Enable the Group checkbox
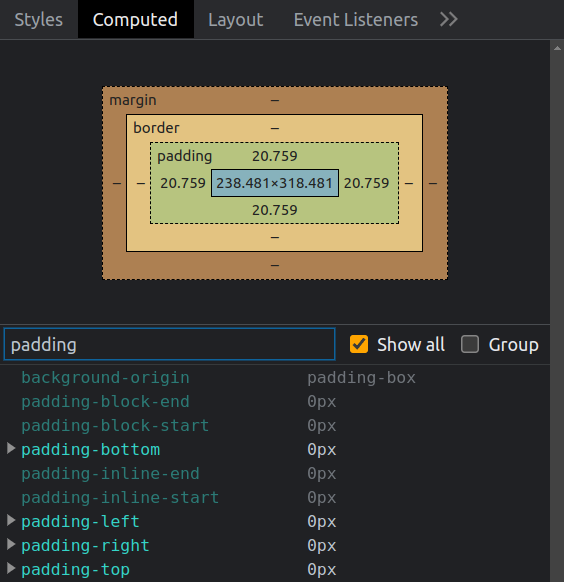564x582 pixels. click(470, 344)
